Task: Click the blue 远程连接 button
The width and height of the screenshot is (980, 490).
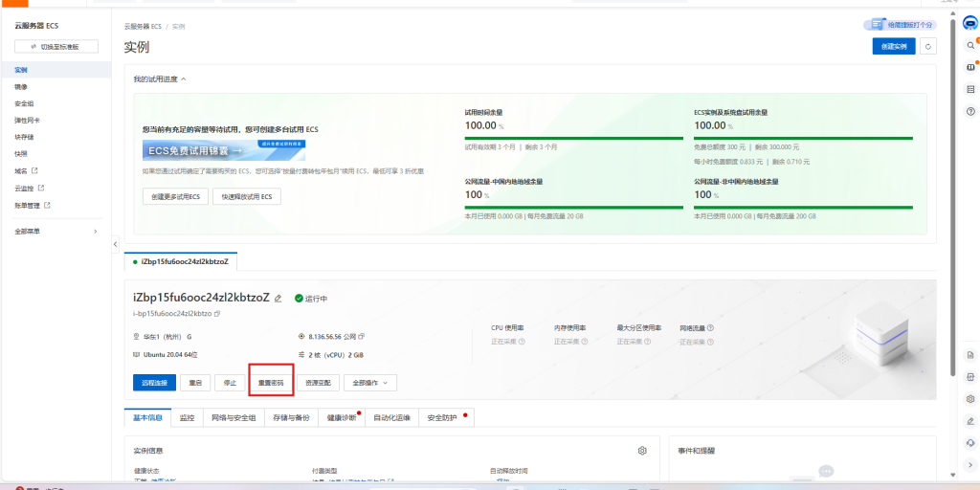Action: coord(154,382)
